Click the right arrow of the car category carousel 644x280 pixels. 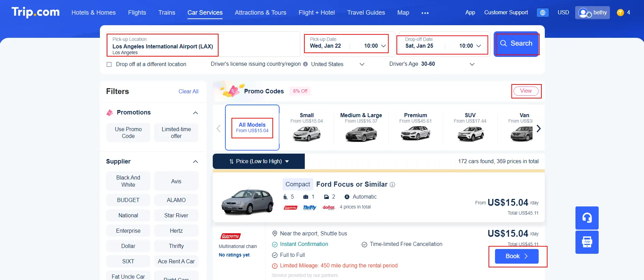coord(538,128)
